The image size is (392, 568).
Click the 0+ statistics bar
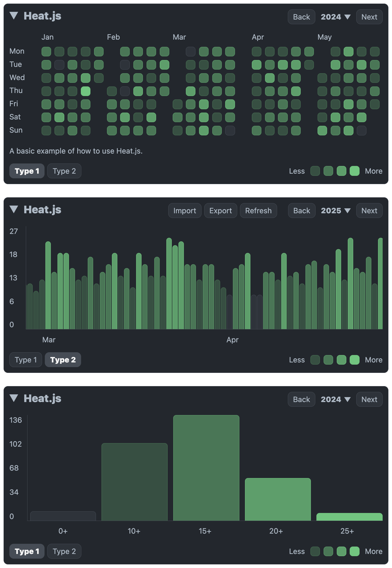tap(63, 516)
